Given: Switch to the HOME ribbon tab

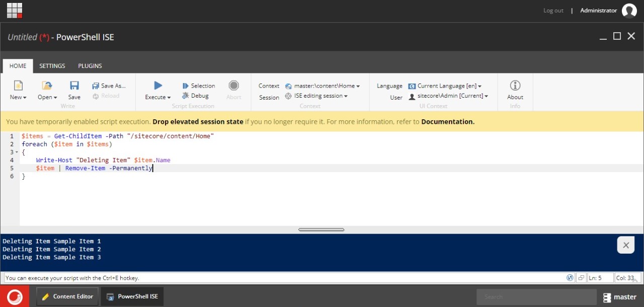Looking at the screenshot, I should [18, 66].
